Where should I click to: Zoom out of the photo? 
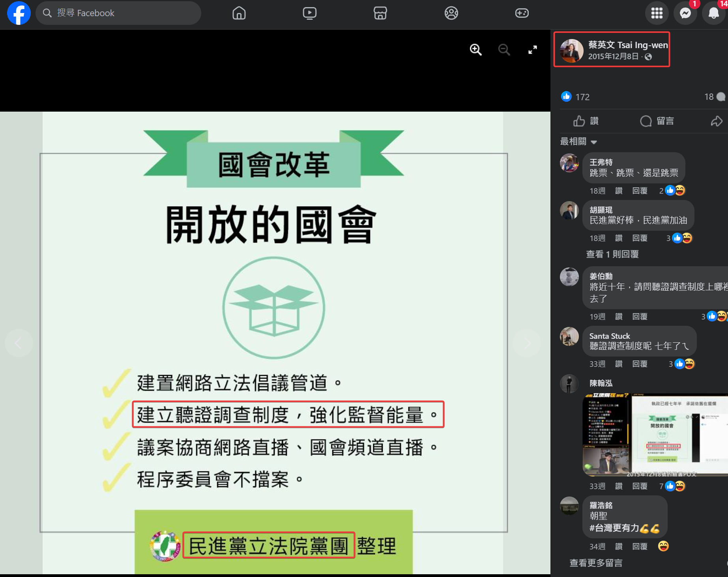click(504, 50)
